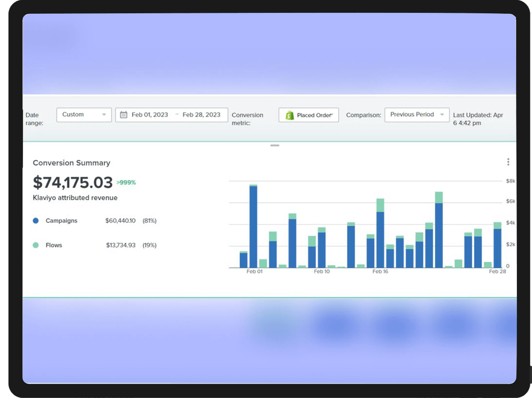The height and width of the screenshot is (398, 532).
Task: Click the tallest blue bar near Feb 01
Action: (x=254, y=226)
